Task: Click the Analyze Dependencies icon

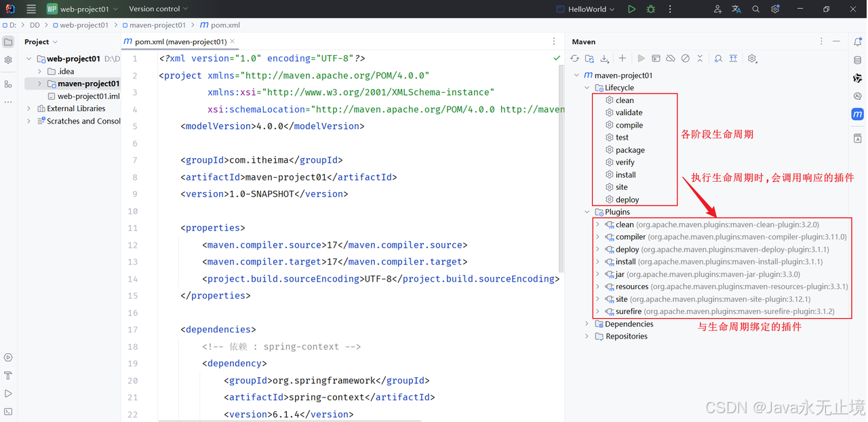Action: [x=718, y=59]
